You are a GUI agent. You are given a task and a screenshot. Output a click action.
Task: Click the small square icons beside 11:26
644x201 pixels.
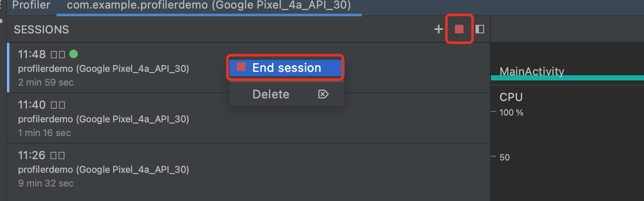pos(58,156)
